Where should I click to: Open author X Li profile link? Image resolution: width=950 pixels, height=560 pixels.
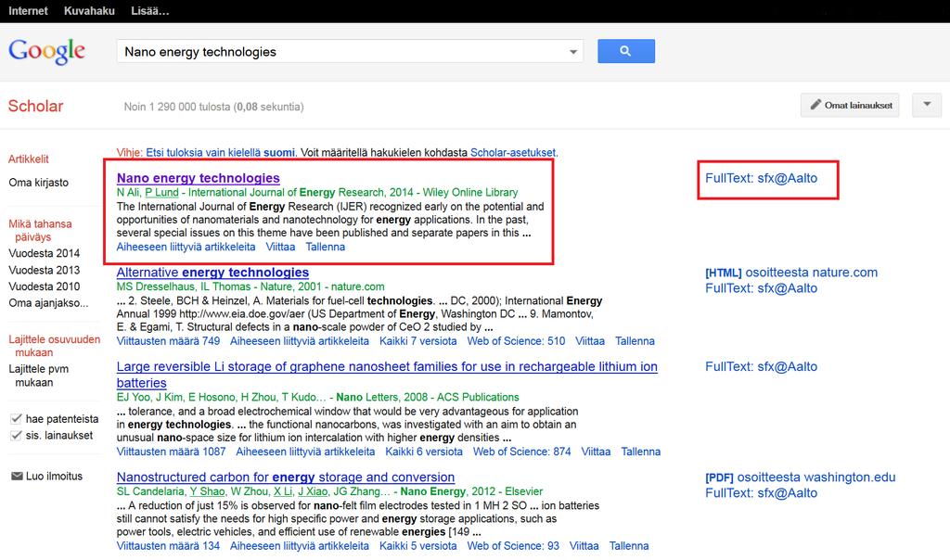pos(283,491)
